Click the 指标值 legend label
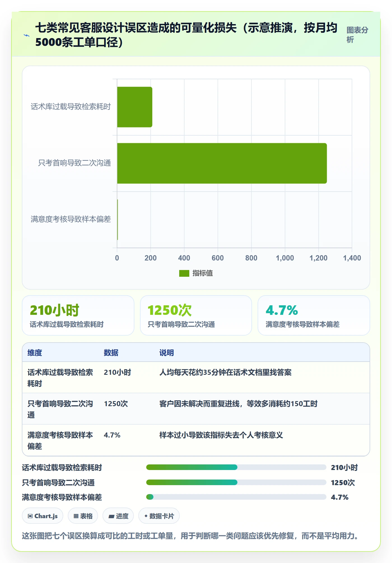The width and height of the screenshot is (392, 563). [x=203, y=273]
